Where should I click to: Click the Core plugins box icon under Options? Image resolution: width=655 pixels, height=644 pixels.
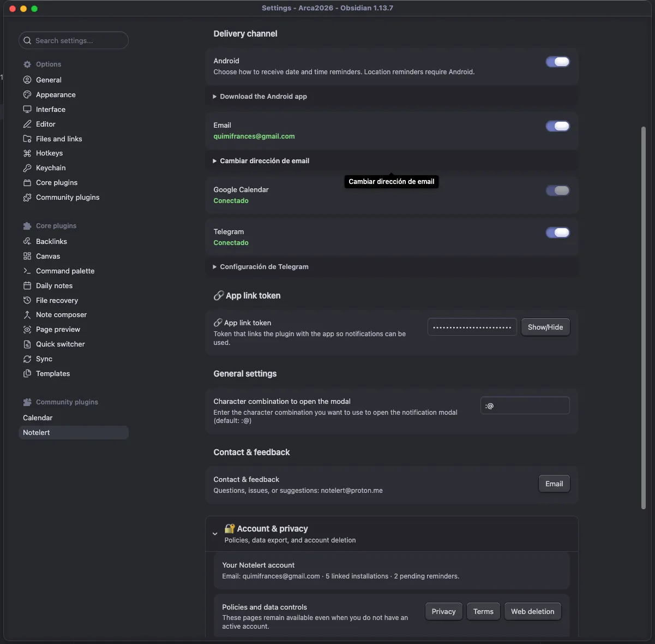(27, 183)
